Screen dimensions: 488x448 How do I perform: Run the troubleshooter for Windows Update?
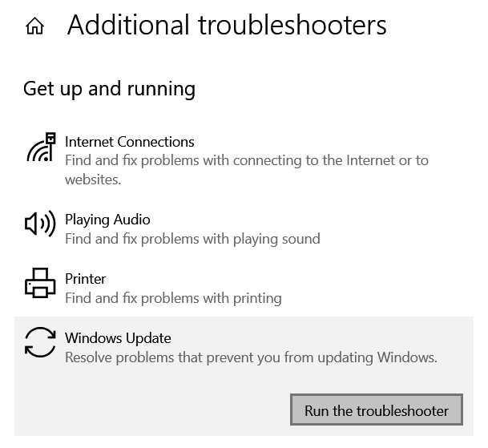point(376,410)
